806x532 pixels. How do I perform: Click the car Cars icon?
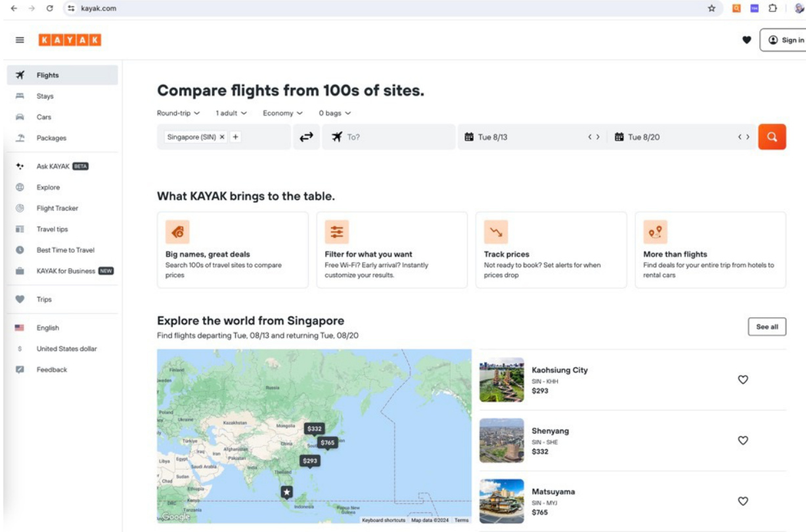point(20,117)
